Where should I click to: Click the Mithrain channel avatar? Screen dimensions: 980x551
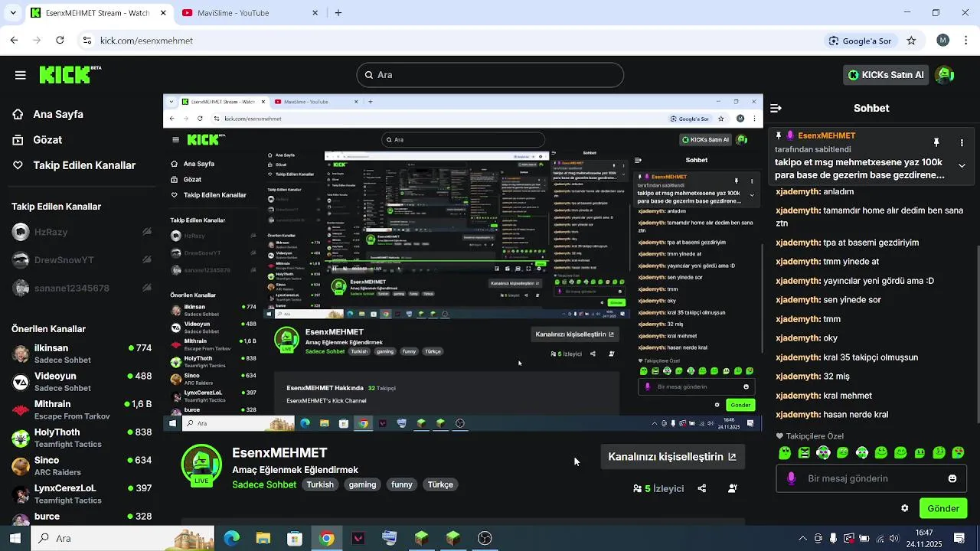21,410
